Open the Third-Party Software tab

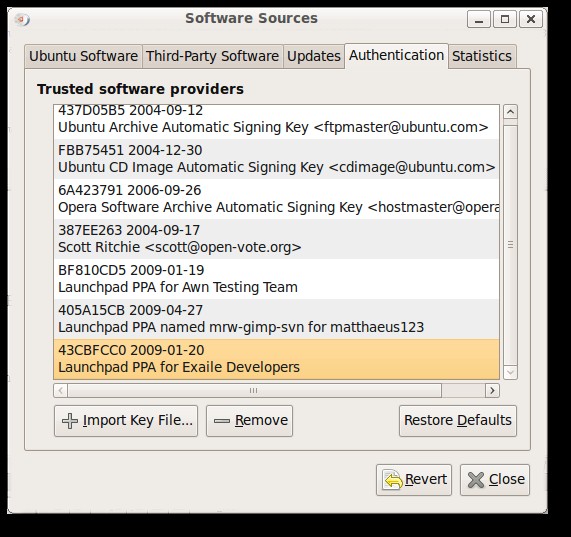pyautogui.click(x=212, y=56)
